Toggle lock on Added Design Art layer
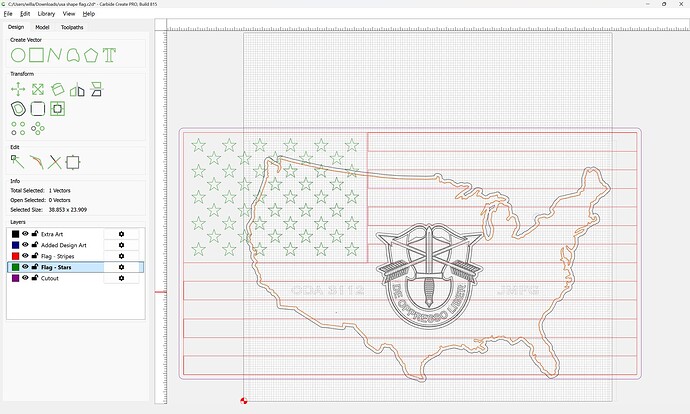Viewport: 690px width, 414px height. pyautogui.click(x=35, y=245)
